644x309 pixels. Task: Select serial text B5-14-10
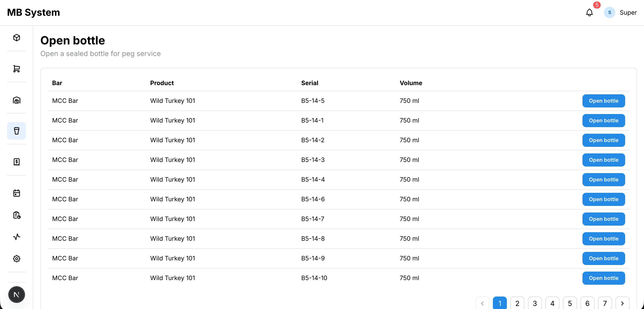(314, 278)
